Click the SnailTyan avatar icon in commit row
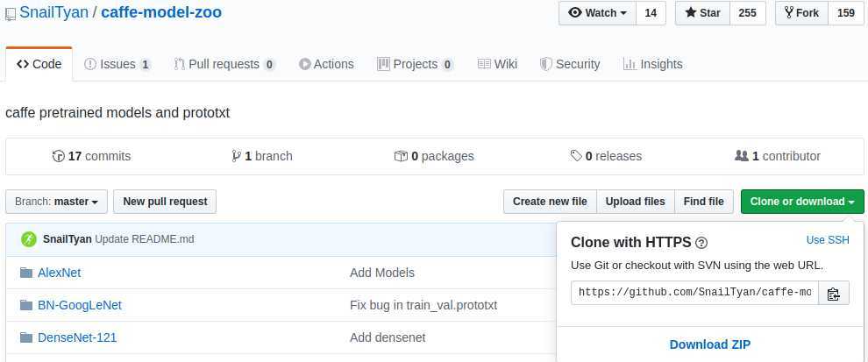Image resolution: width=868 pixels, height=362 pixels. (x=29, y=239)
